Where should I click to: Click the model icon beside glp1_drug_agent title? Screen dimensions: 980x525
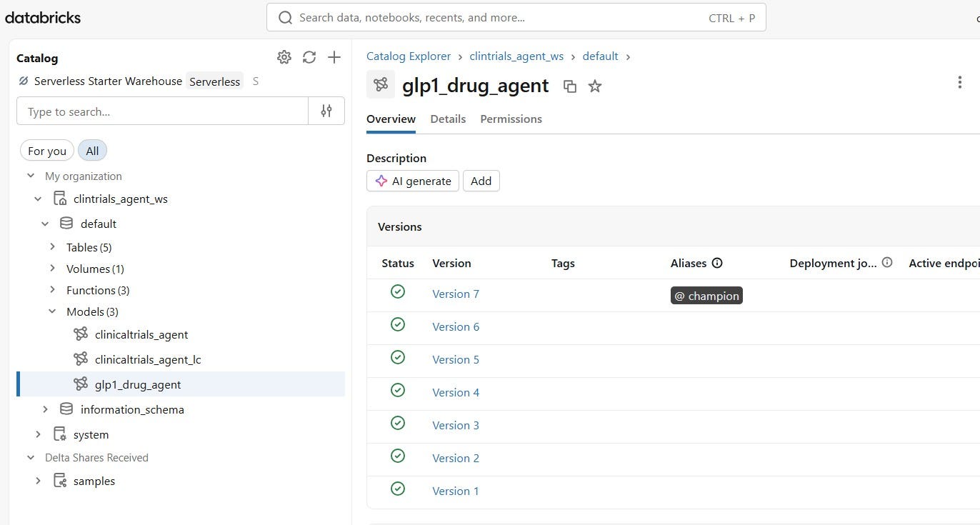(x=381, y=85)
